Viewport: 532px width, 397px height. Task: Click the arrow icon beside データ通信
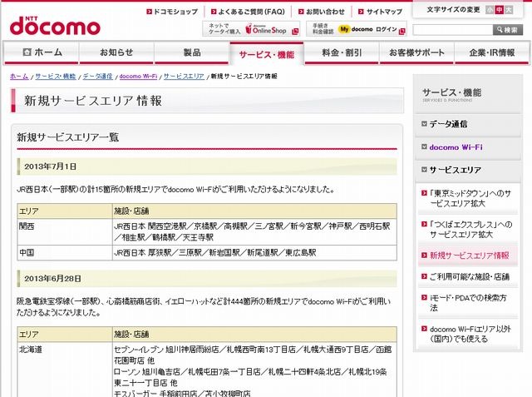coord(424,124)
